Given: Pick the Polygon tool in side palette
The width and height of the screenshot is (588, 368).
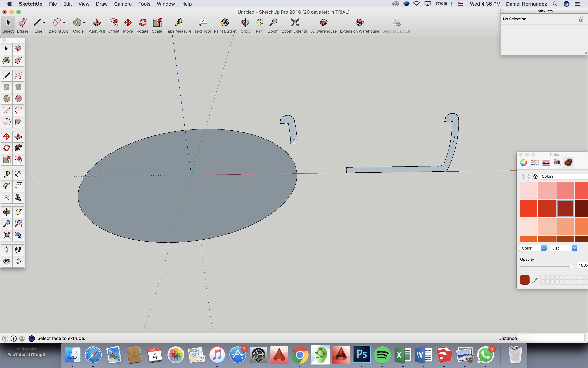Looking at the screenshot, I should coord(18,98).
